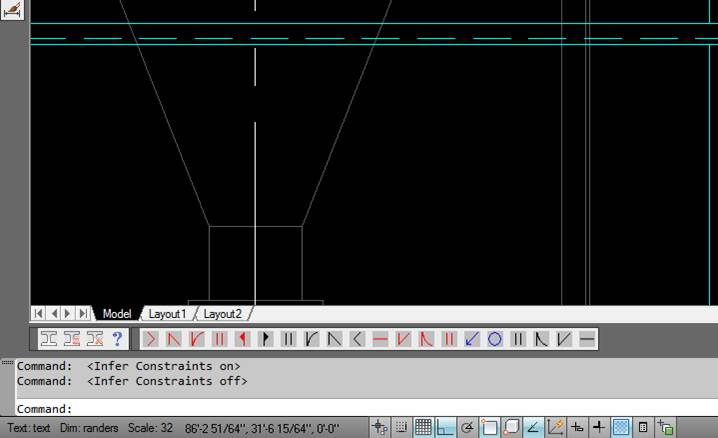Click the black left-pointing chevron icon
The width and height of the screenshot is (718, 438).
tap(358, 339)
